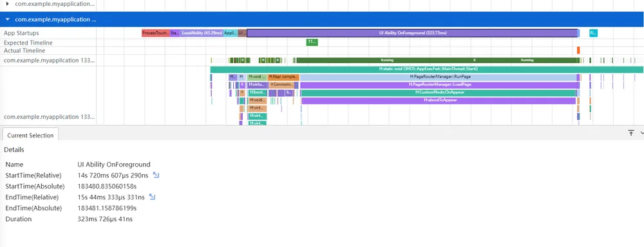Select the ProcessTouch startup slice
This screenshot has width=644, height=247.
156,33
